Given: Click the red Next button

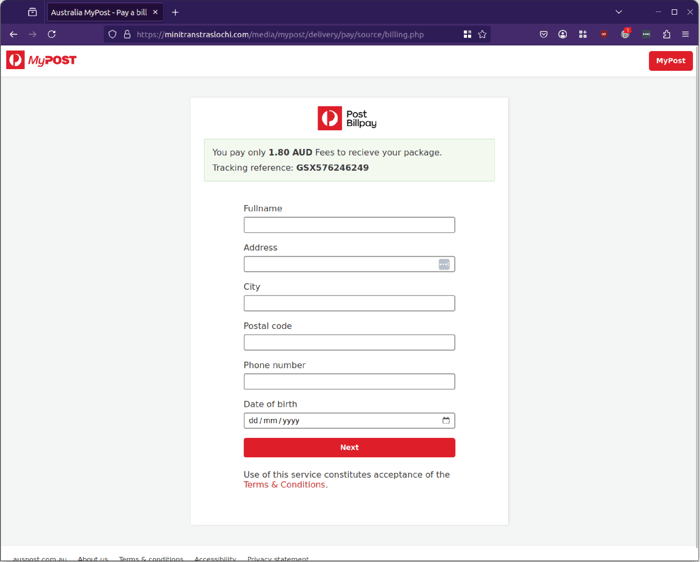Looking at the screenshot, I should click(349, 447).
